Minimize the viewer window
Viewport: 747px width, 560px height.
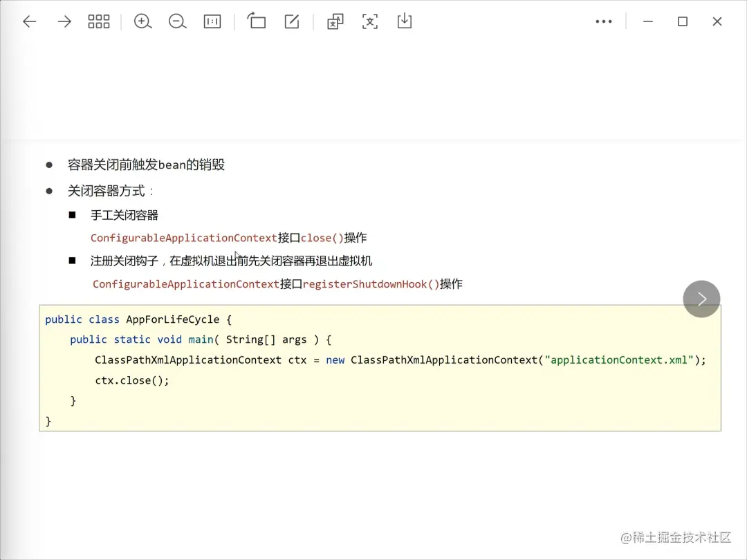click(648, 21)
